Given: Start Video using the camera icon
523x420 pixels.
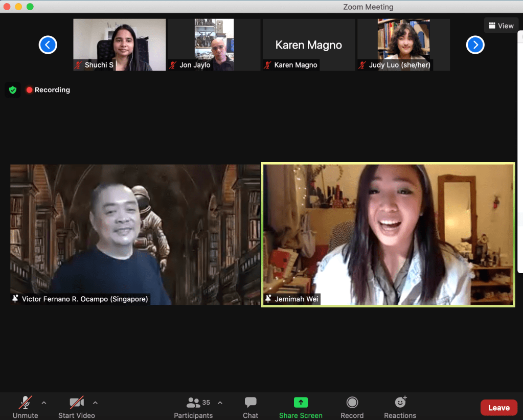Looking at the screenshot, I should click(77, 403).
